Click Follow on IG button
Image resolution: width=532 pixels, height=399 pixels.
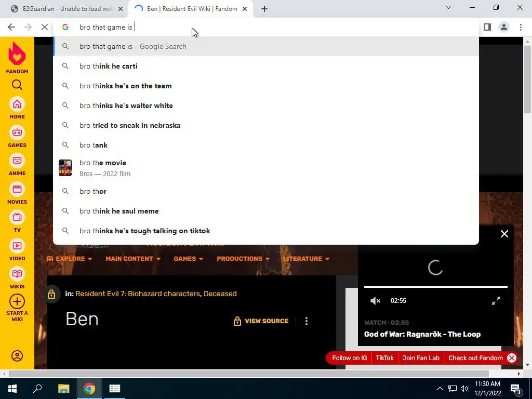click(x=350, y=358)
